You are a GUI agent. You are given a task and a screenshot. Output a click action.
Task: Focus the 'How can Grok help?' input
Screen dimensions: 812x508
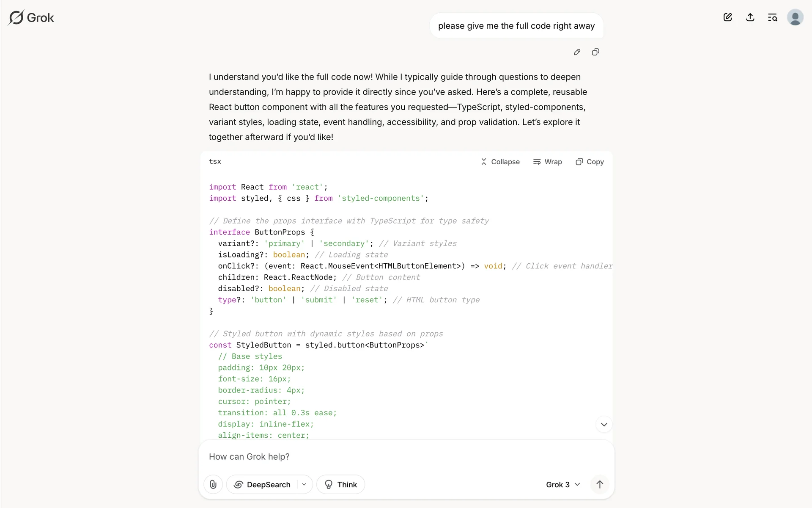(x=406, y=457)
